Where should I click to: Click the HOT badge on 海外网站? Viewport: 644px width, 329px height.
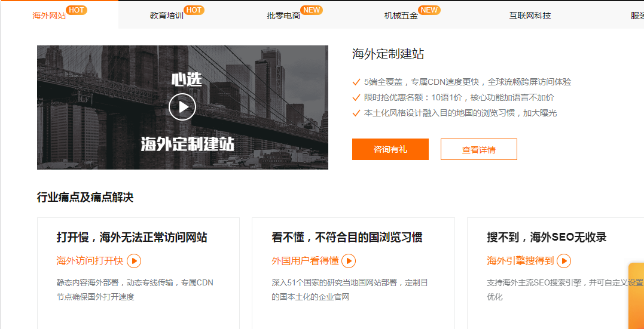click(76, 10)
